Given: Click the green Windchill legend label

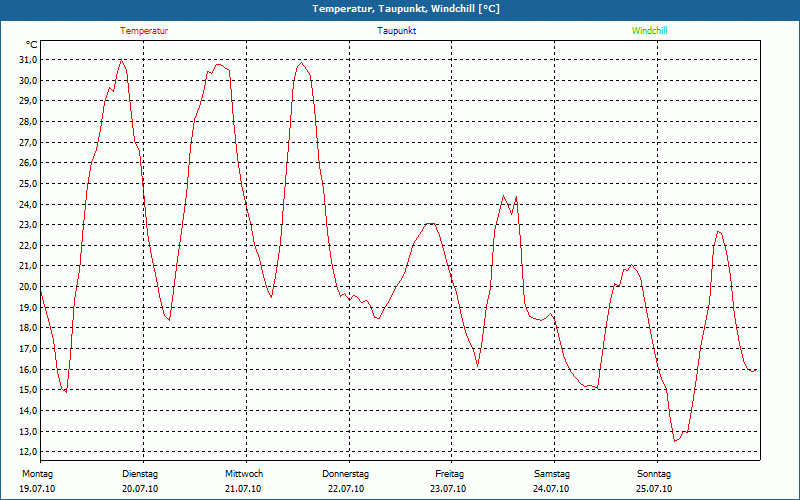Looking at the screenshot, I should (649, 31).
